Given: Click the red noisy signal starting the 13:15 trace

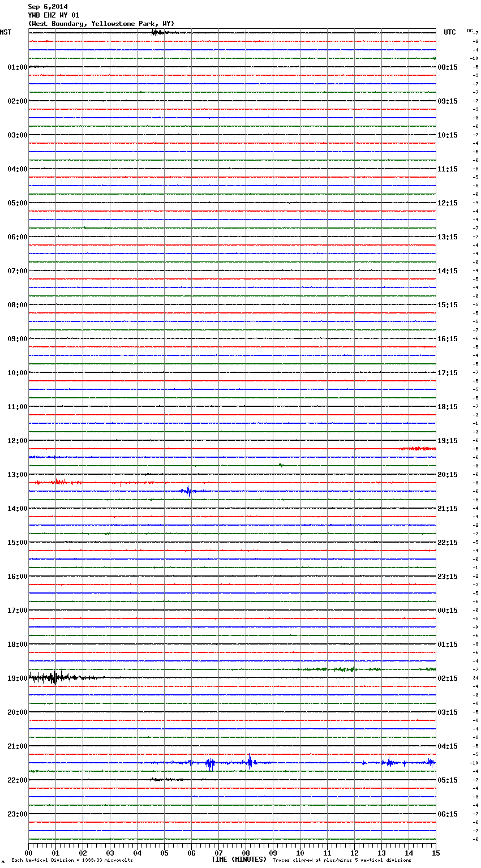Looking at the screenshot, I should tap(58, 482).
